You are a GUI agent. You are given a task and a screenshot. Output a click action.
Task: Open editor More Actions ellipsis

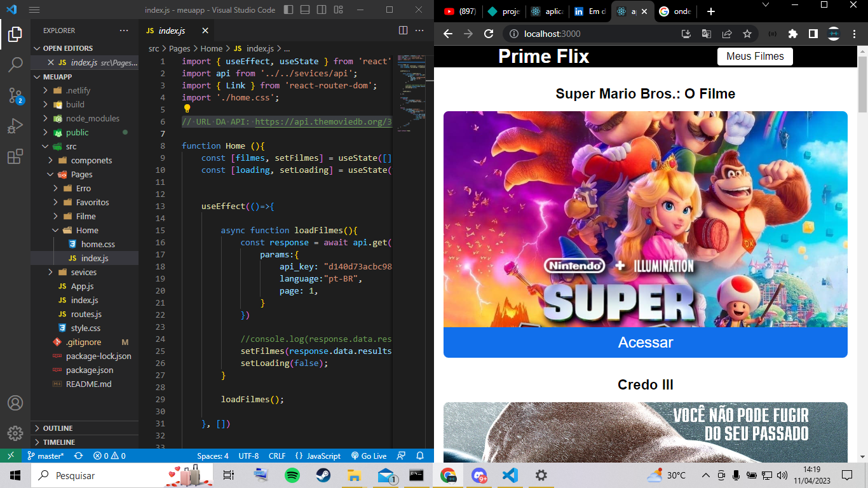(x=419, y=30)
